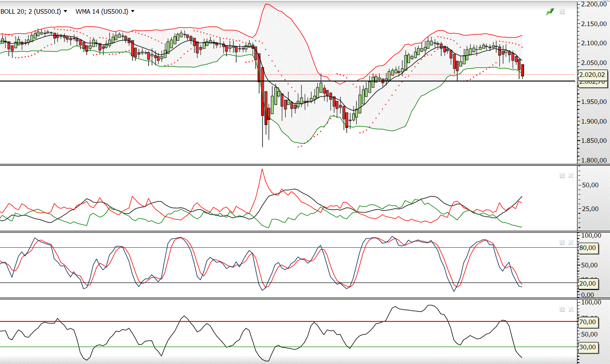Select the 80,00 overbought level label

point(588,248)
